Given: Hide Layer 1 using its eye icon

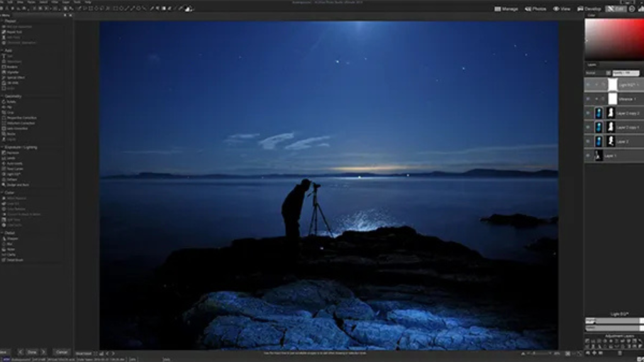Looking at the screenshot, I should [589, 155].
